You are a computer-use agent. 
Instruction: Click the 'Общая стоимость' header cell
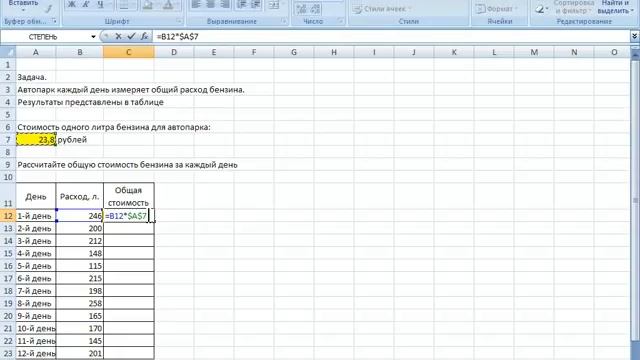(x=129, y=196)
